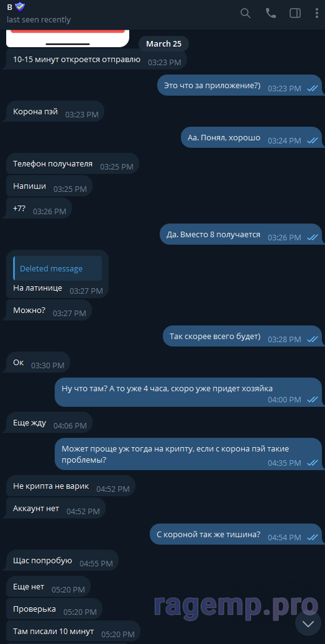Viewport: 325px width, 644px height.
Task: Click the March 25 date badge
Action: pyautogui.click(x=163, y=44)
